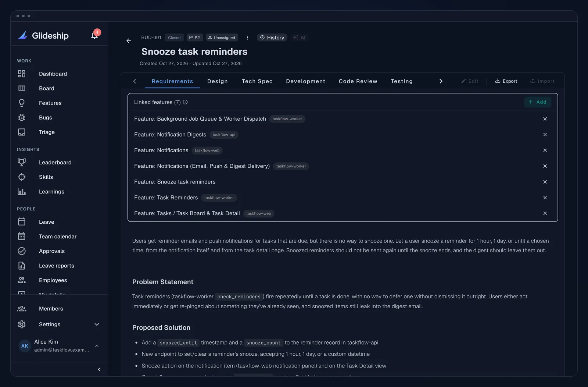Show Linked features info icon
Screen dimensions: 588x387
185,102
